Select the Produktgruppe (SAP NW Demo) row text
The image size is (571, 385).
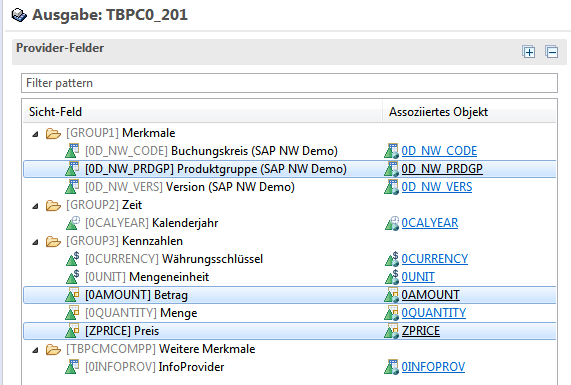[216, 169]
